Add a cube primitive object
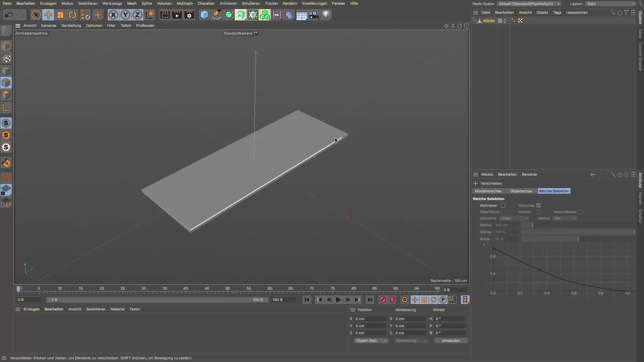 pos(204,15)
